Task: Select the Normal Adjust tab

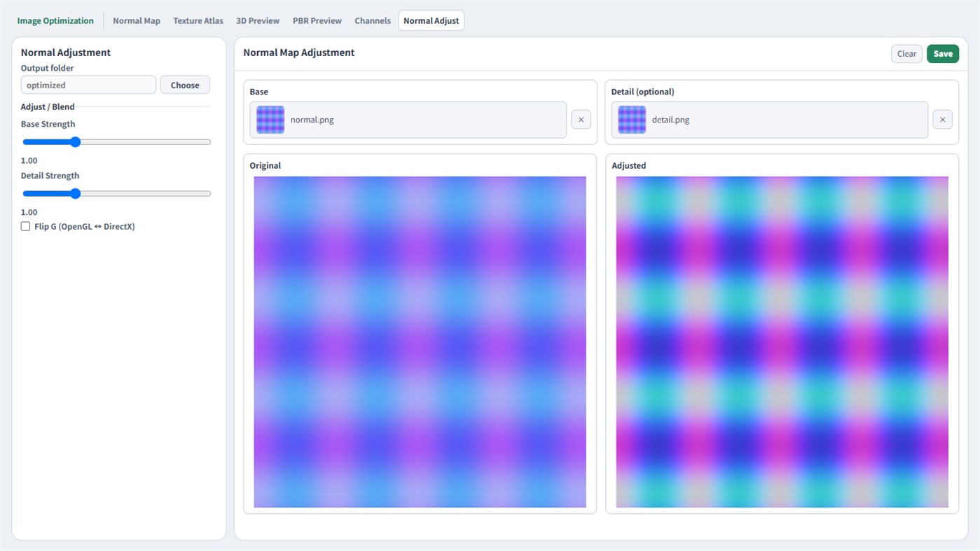Action: 432,21
